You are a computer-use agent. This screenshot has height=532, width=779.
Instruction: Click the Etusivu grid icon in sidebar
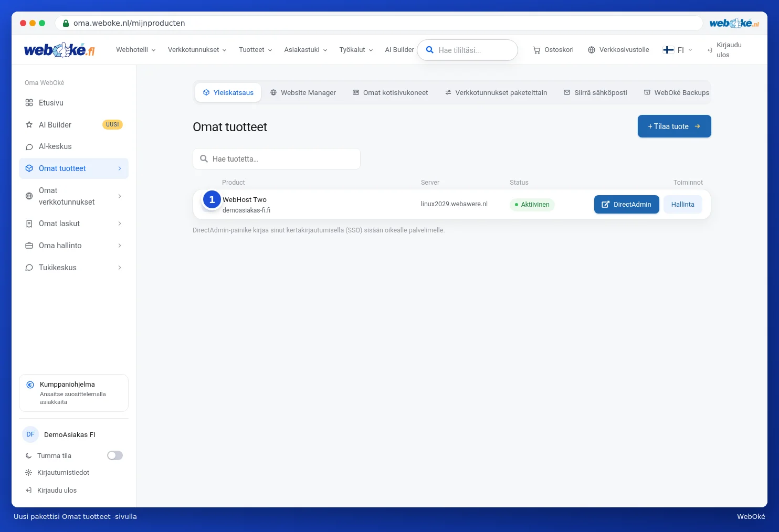pos(29,103)
